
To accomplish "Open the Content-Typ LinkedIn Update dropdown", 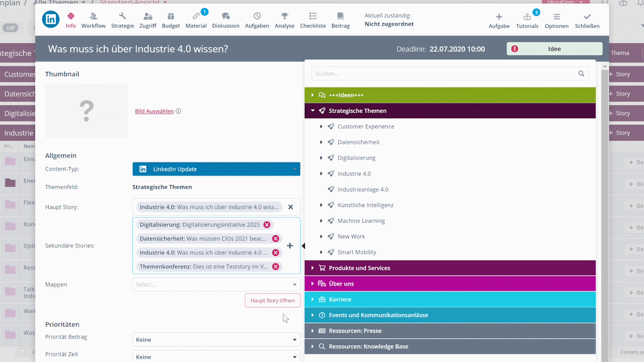I will click(x=216, y=169).
